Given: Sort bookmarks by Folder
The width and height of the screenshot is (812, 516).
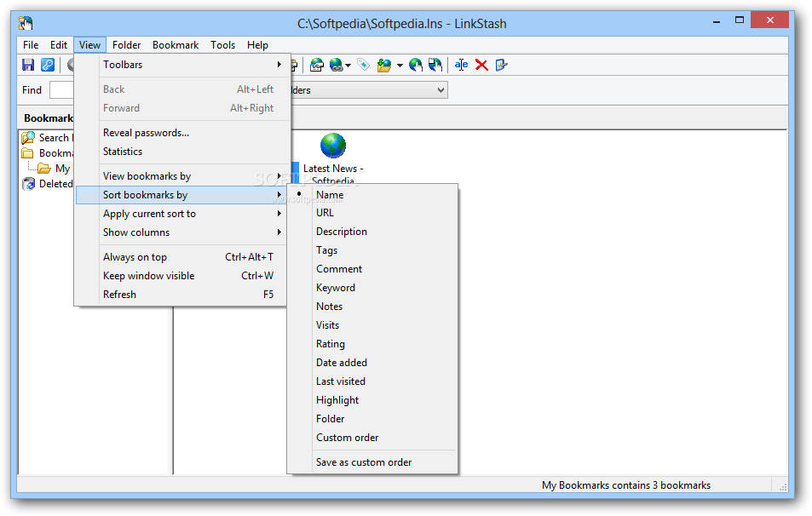Looking at the screenshot, I should 372,419.
